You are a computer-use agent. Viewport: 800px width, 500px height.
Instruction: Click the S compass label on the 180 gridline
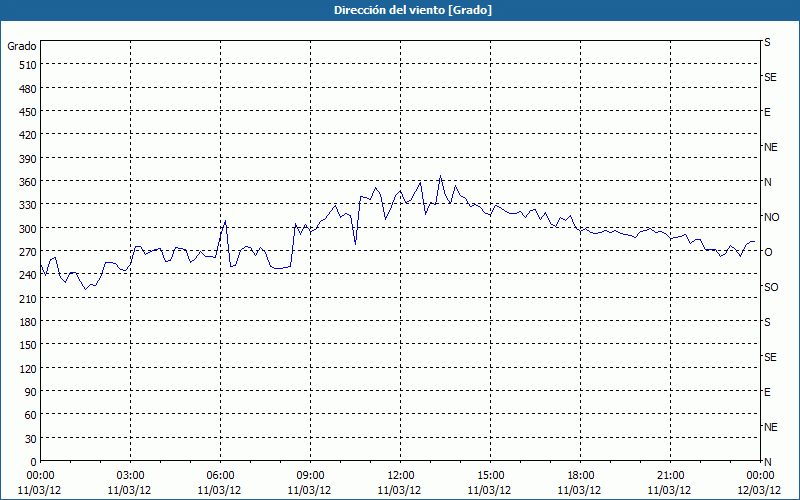click(767, 322)
